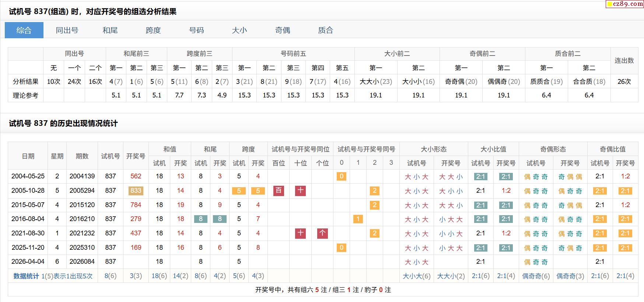Screen dimensions: 644x302
Task: Go to the 号码 tab
Action: 196,30
